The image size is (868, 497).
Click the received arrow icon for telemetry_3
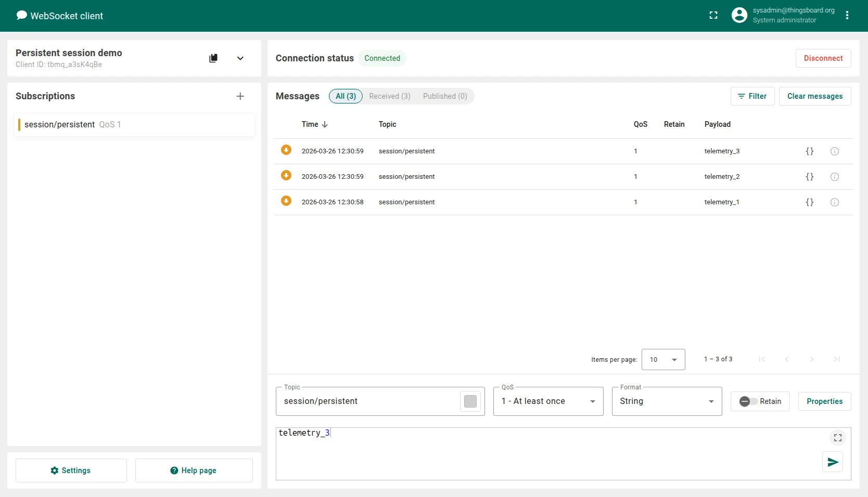286,150
